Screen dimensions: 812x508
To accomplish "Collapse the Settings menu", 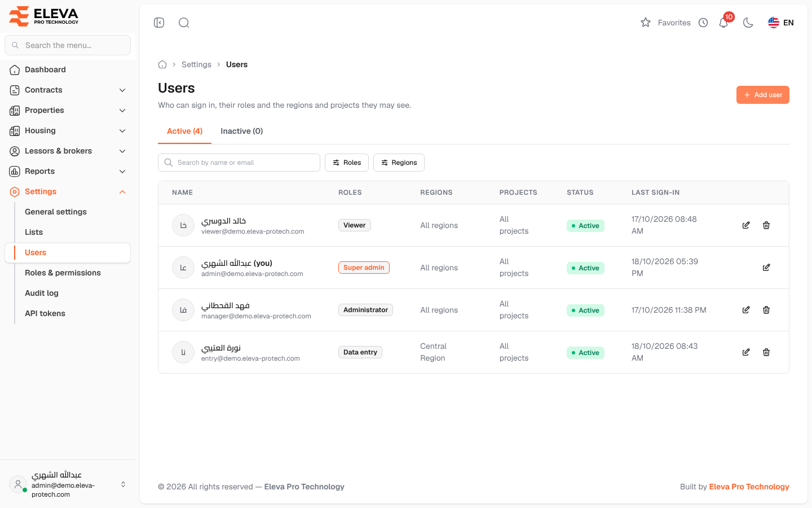I will [68, 191].
